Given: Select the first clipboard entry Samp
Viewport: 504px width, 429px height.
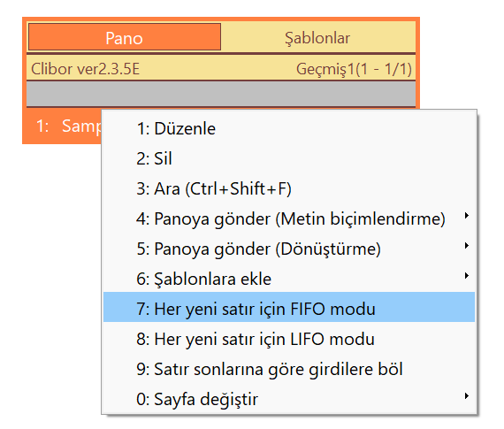Looking at the screenshot, I should [x=64, y=126].
